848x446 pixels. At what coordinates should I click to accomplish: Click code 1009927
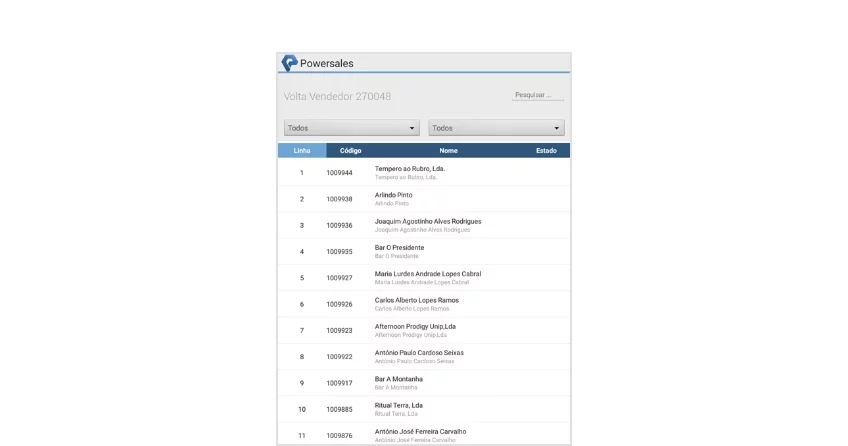339,278
